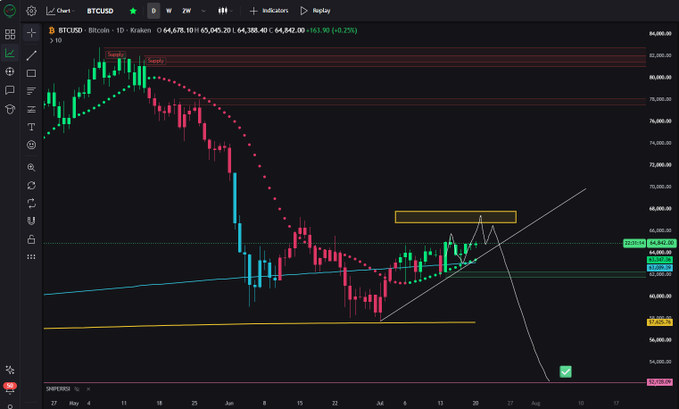Click the countdown timer label 22:31:14
679x409 pixels.
[634, 243]
